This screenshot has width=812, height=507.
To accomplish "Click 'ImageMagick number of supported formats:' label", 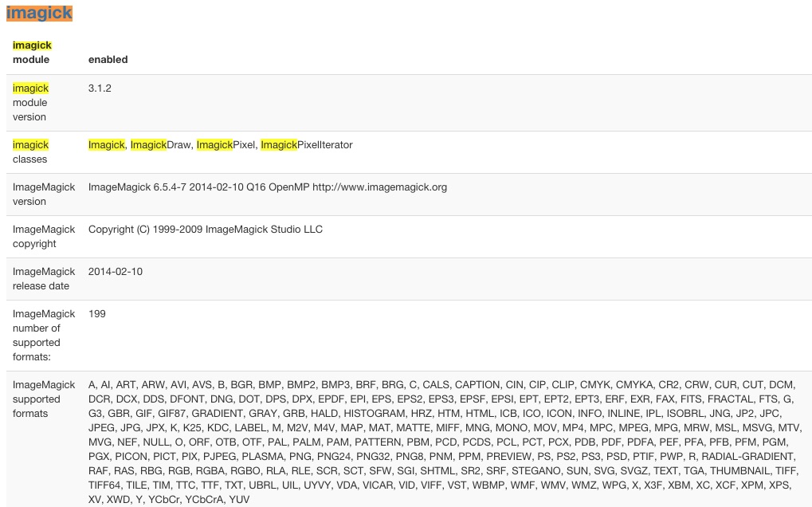I will click(x=44, y=336).
